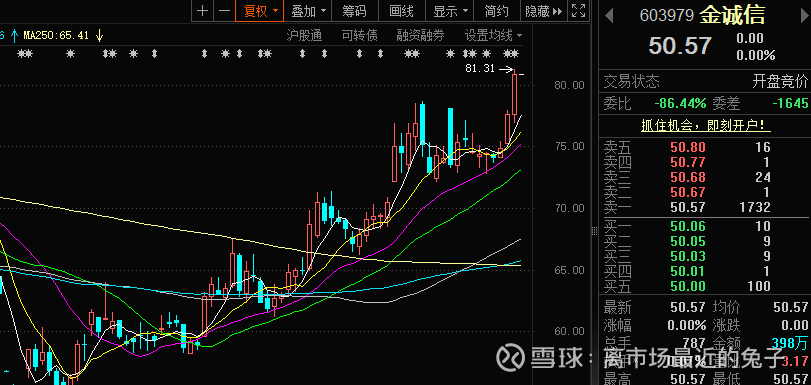Click the fullscreen expand icon in toolbar
811x385 pixels.
click(578, 11)
